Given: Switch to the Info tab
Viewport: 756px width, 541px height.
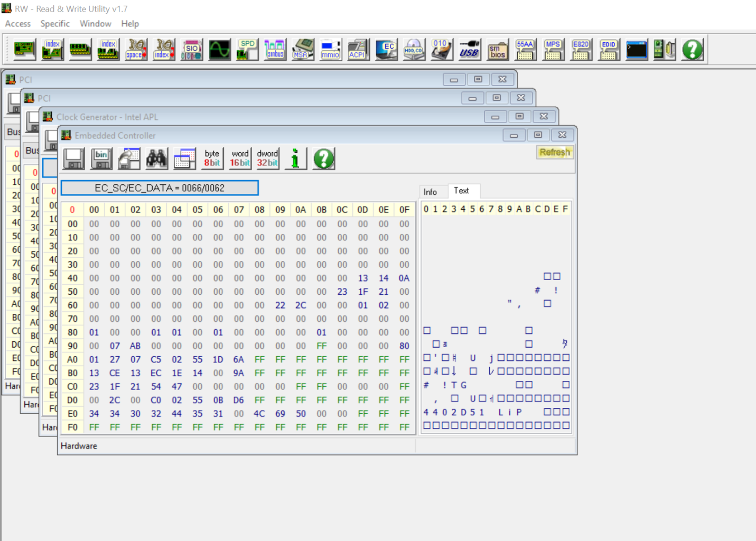Looking at the screenshot, I should tap(430, 192).
